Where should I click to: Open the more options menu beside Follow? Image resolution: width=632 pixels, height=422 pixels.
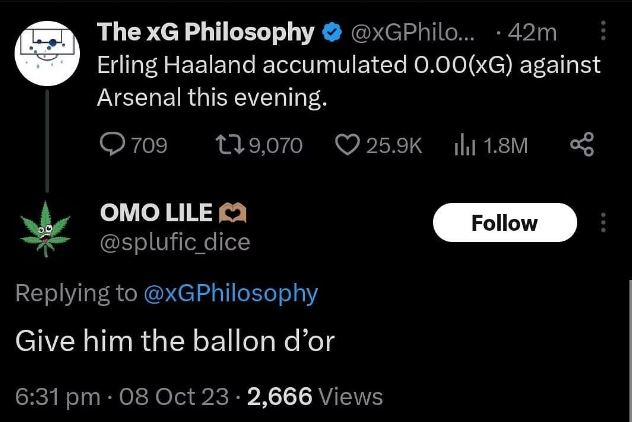(603, 223)
